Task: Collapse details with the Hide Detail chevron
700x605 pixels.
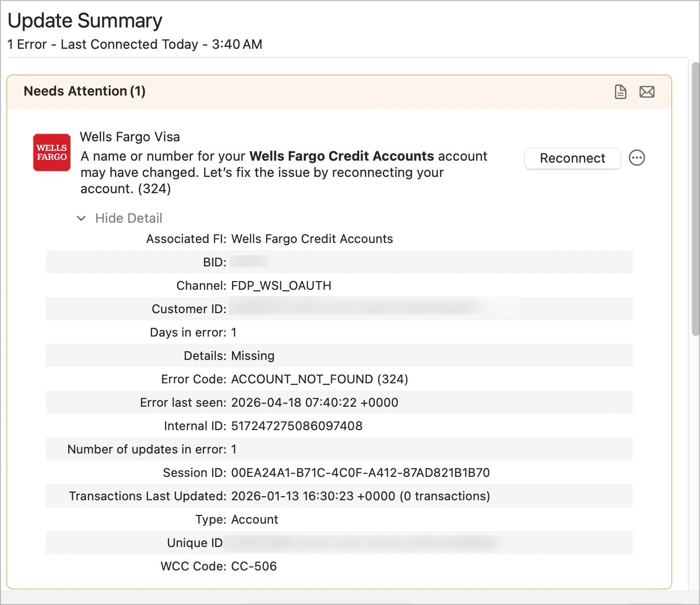Action: (81, 218)
